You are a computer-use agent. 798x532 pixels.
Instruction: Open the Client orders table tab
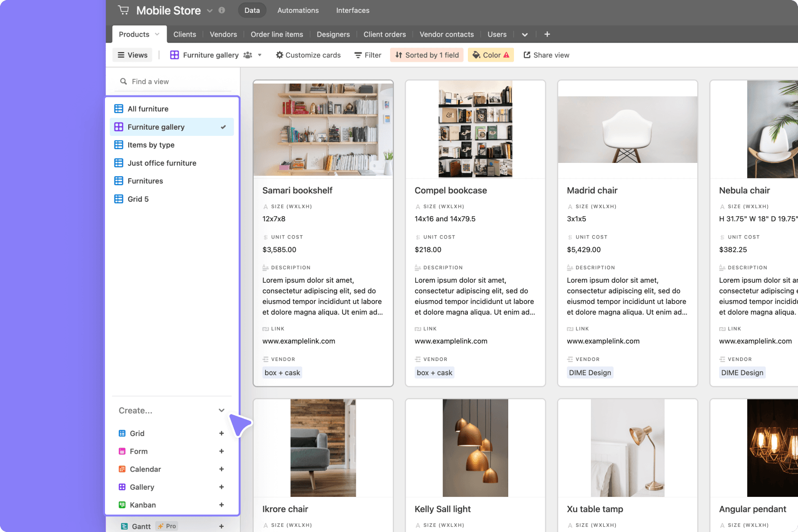385,34
